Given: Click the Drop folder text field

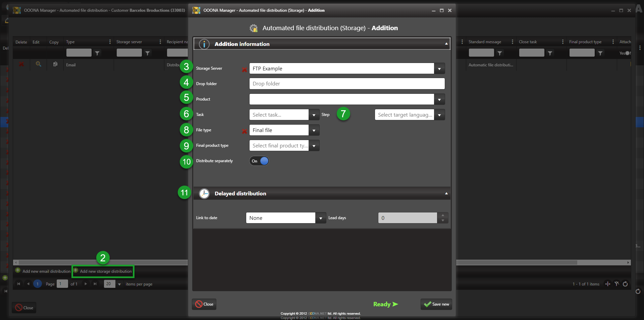Looking at the screenshot, I should pos(347,84).
